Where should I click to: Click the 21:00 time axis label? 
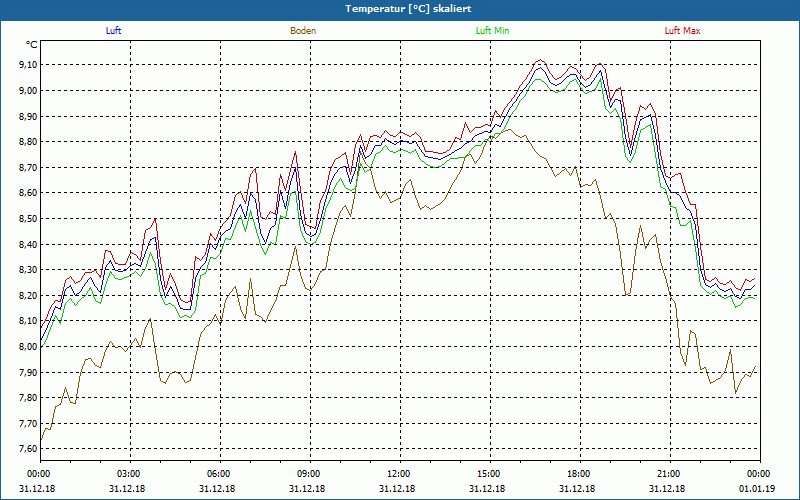click(x=670, y=473)
